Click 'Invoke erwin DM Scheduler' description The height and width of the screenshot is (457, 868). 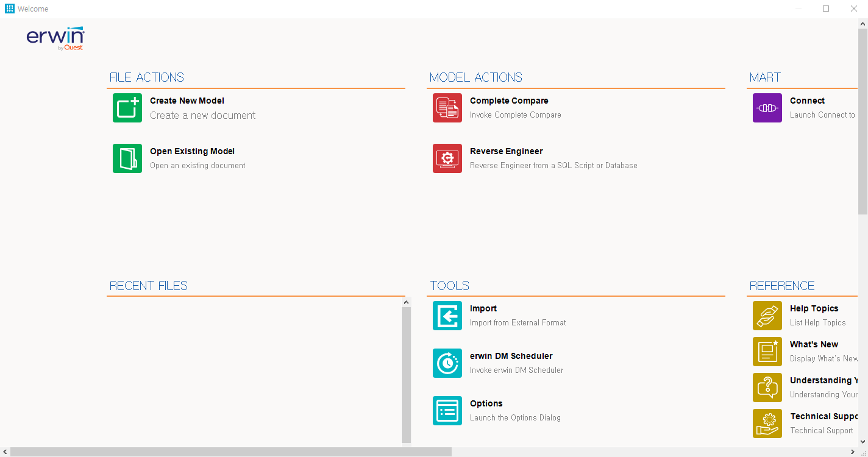[x=517, y=370]
